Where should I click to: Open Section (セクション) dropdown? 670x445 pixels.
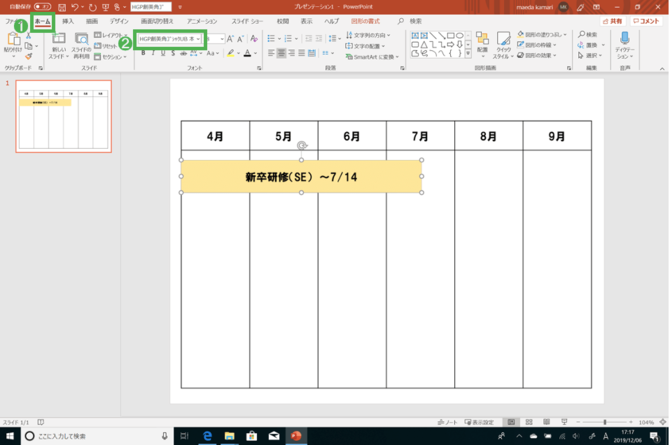(110, 57)
